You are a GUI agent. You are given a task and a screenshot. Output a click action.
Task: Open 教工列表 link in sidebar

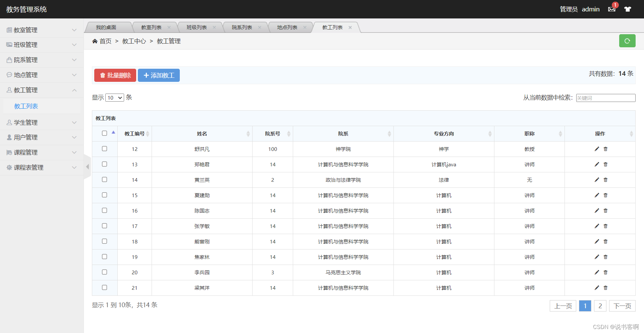(26, 106)
